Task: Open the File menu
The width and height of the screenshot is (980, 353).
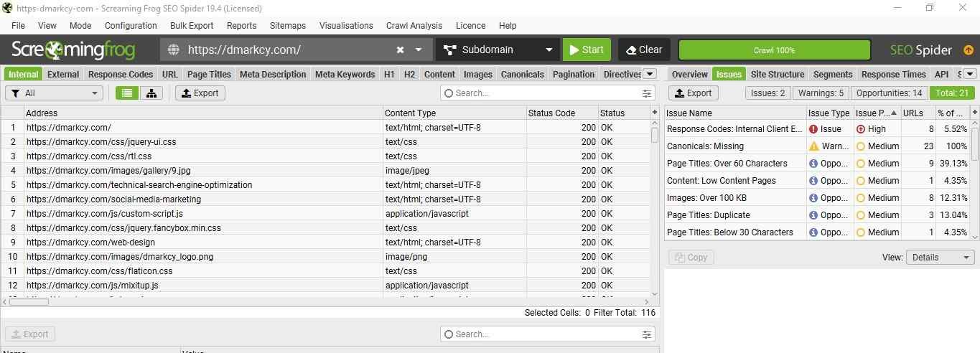Action: 18,25
